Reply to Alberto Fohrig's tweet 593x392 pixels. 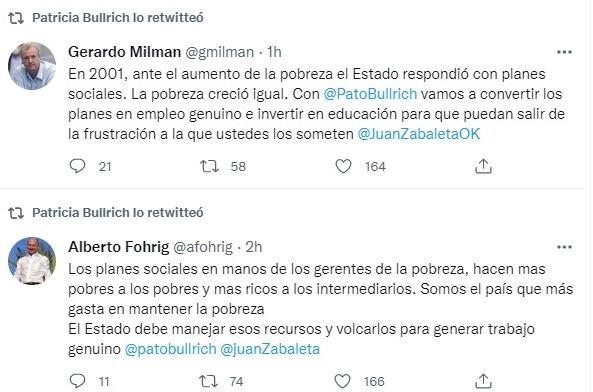pyautogui.click(x=78, y=381)
